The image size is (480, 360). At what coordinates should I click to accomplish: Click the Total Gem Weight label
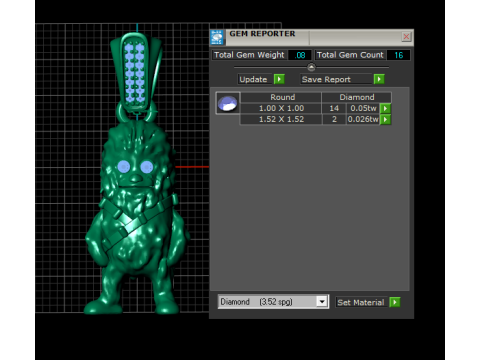[249, 55]
